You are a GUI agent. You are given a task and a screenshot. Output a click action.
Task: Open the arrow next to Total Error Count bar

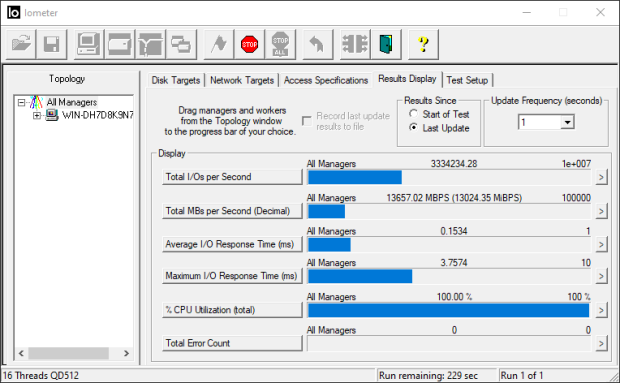pyautogui.click(x=601, y=343)
